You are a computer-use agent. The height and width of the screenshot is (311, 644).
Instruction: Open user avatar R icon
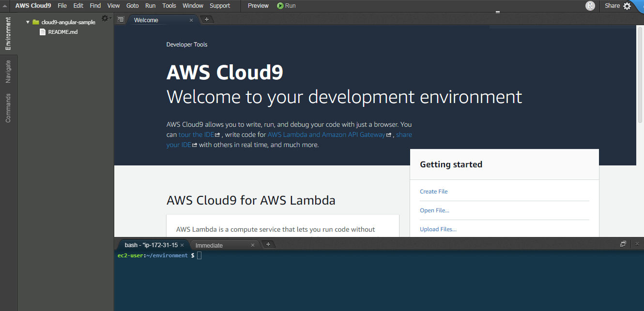[590, 6]
